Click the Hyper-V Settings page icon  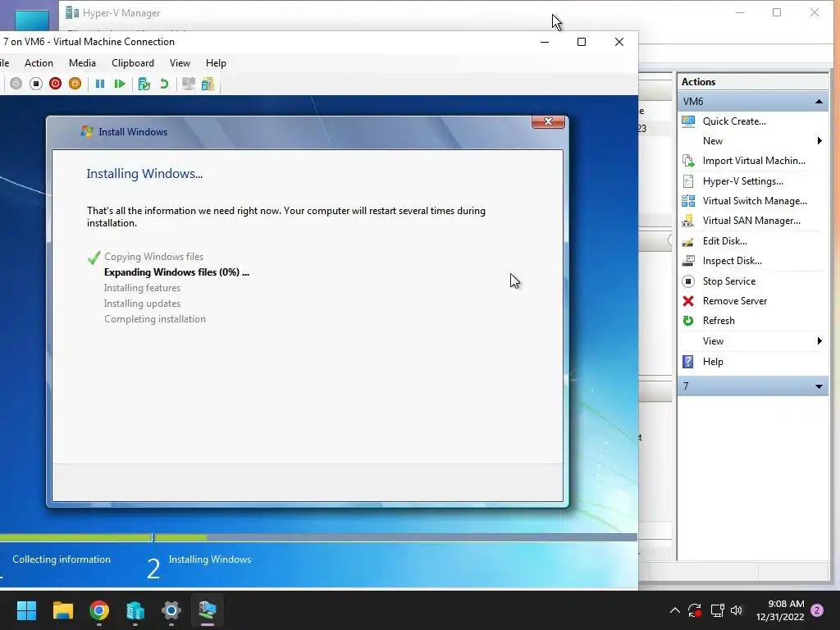pyautogui.click(x=688, y=181)
